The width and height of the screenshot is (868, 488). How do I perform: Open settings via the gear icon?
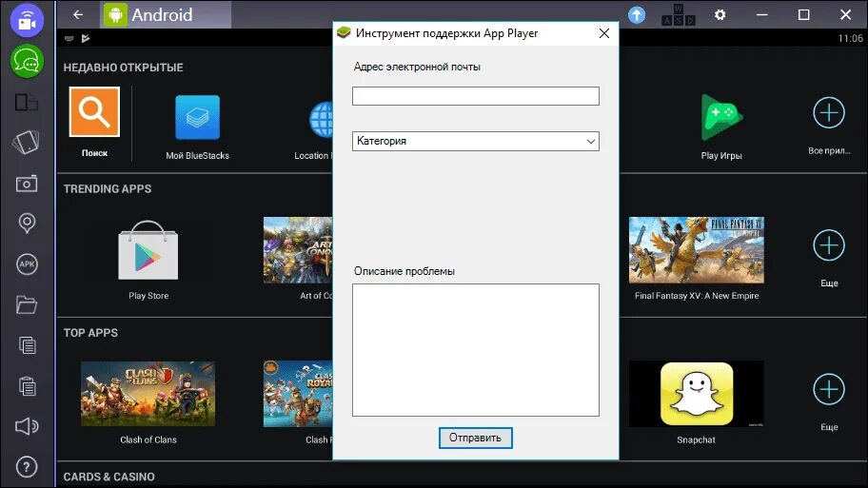[x=720, y=15]
